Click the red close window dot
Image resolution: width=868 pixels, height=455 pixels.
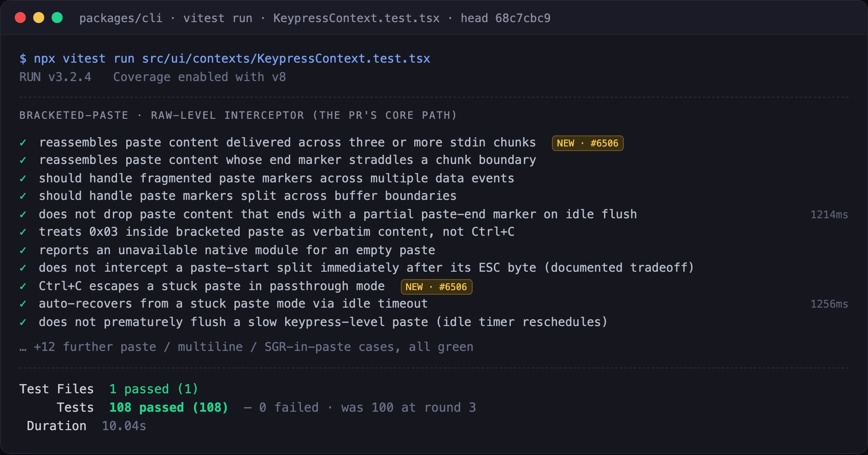click(20, 17)
